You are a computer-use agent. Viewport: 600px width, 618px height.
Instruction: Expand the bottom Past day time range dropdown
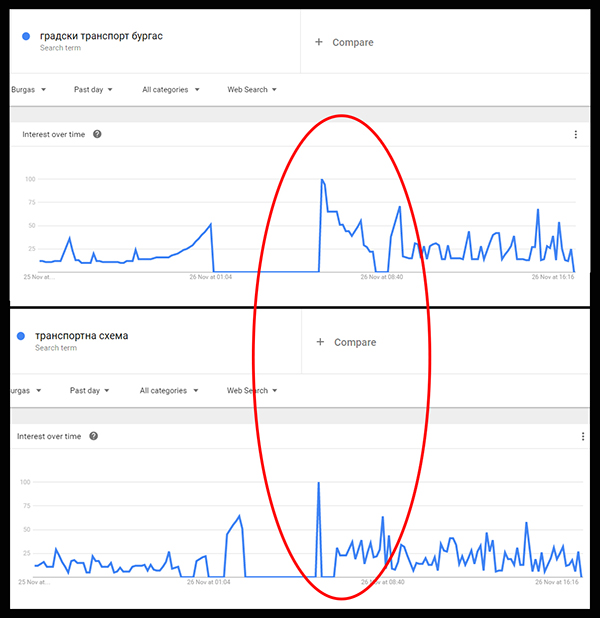89,390
